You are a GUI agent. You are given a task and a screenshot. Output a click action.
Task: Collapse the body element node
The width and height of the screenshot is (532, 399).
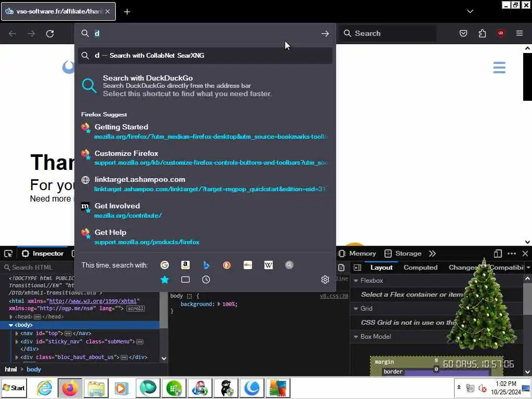pyautogui.click(x=11, y=325)
